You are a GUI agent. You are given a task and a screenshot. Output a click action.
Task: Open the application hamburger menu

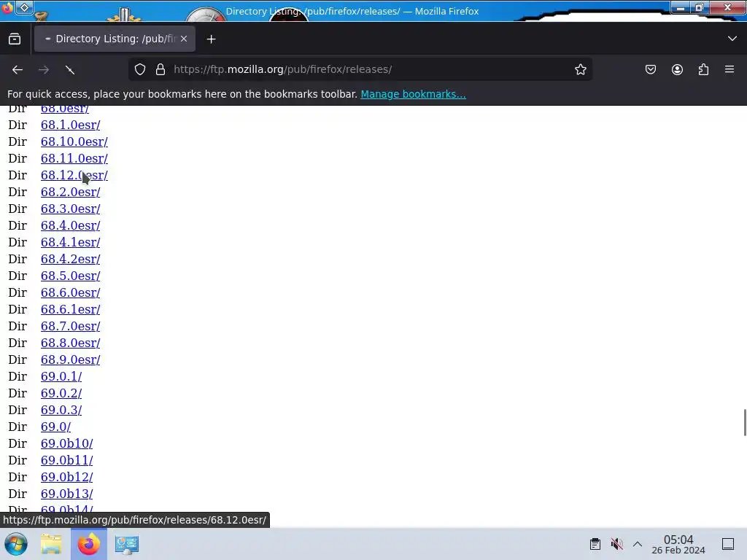729,69
